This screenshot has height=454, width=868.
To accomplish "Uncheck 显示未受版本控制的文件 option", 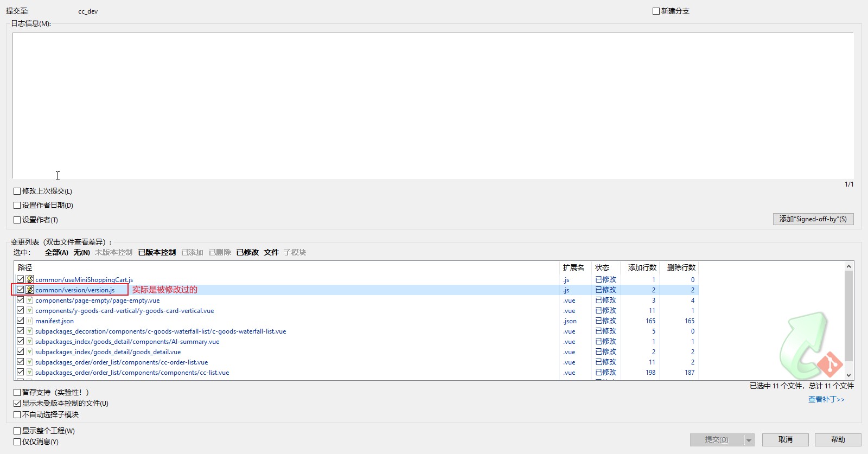I will coord(17,404).
